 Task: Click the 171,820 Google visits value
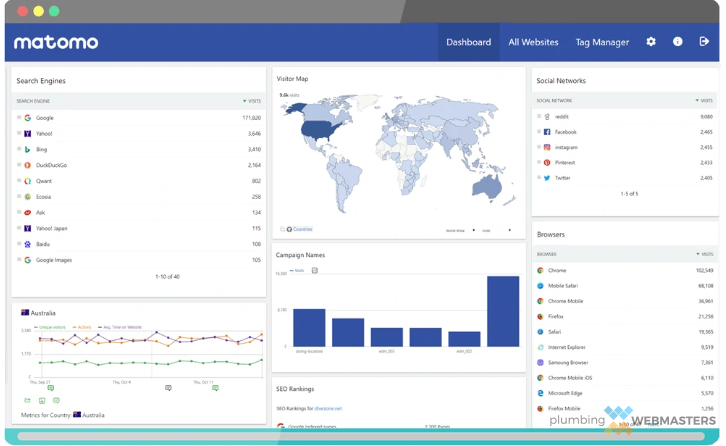coord(251,118)
